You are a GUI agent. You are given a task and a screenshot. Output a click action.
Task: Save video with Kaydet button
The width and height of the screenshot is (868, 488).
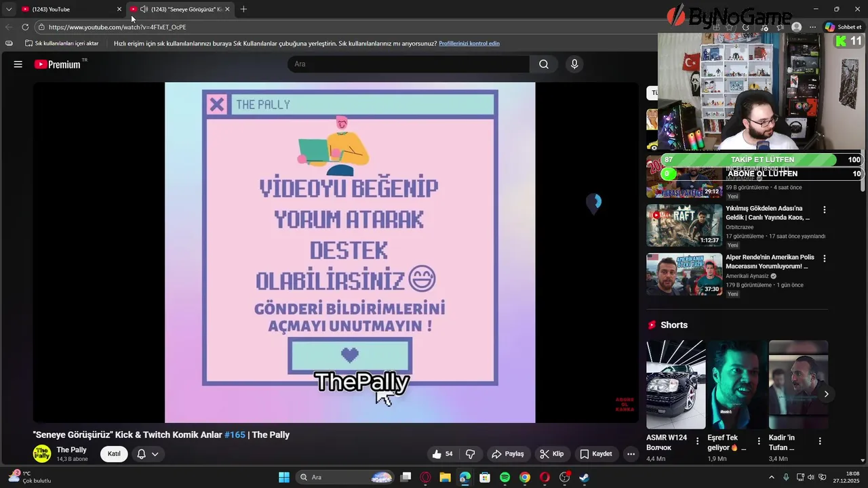[596, 454]
